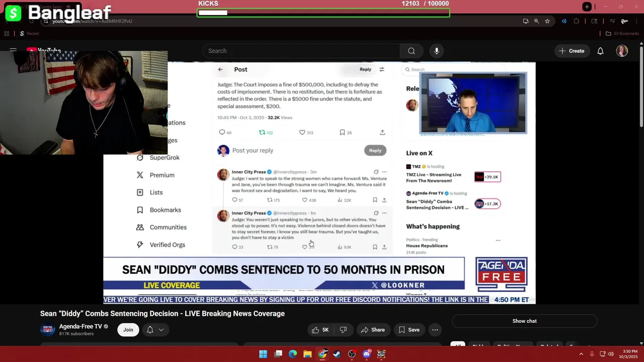Open the Windows Start menu
The image size is (644, 362).
[263, 354]
